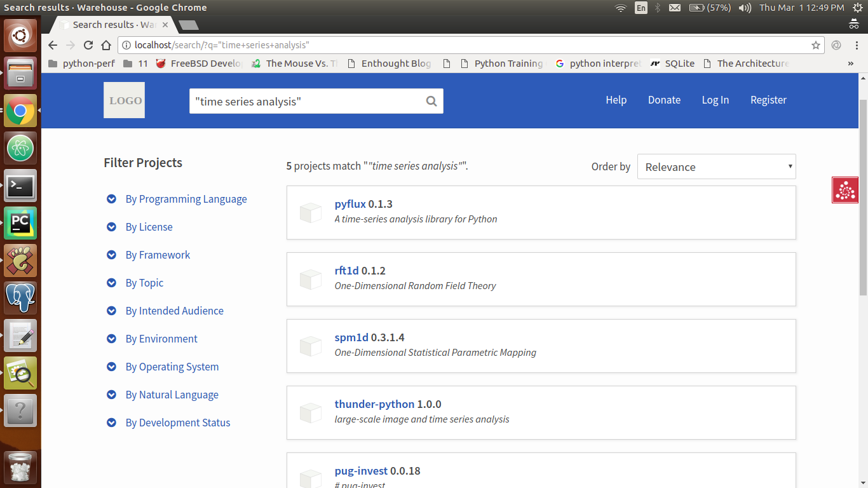Open the pug-invest project link
The height and width of the screenshot is (488, 868).
tap(361, 471)
